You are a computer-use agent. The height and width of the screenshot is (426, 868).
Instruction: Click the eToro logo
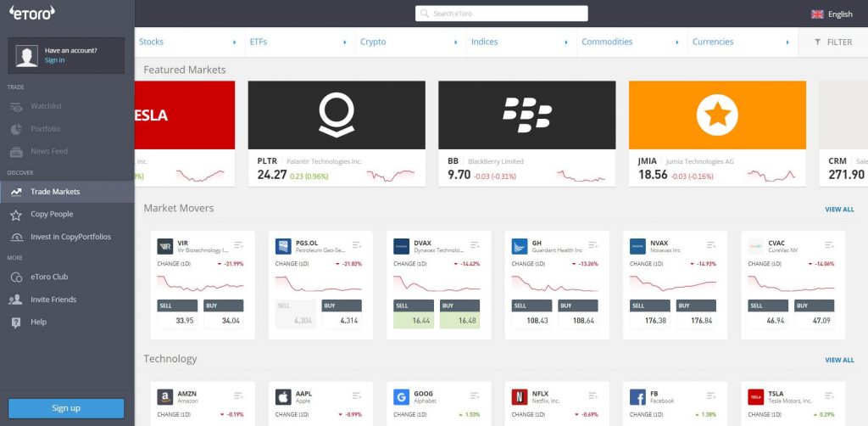[x=31, y=13]
